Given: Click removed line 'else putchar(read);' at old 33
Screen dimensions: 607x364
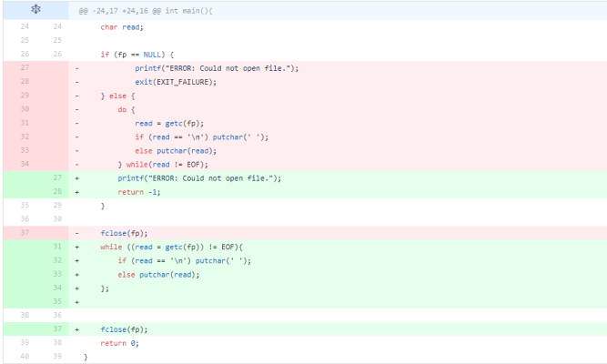Looking at the screenshot, I should click(x=176, y=151).
